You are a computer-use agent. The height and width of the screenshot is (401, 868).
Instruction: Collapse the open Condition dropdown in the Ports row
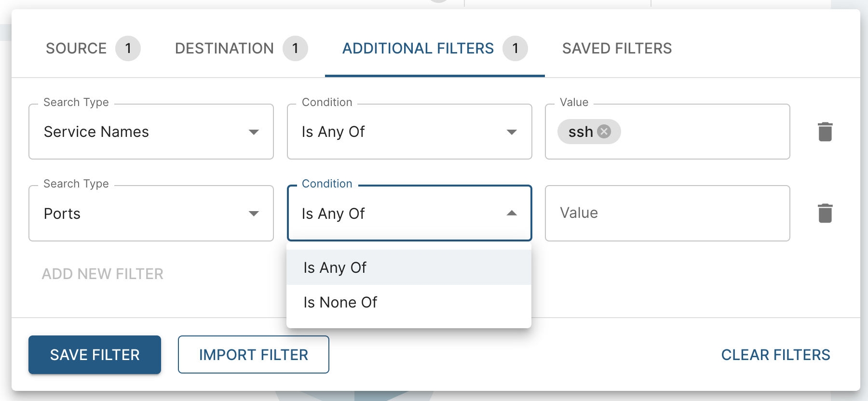[409, 213]
